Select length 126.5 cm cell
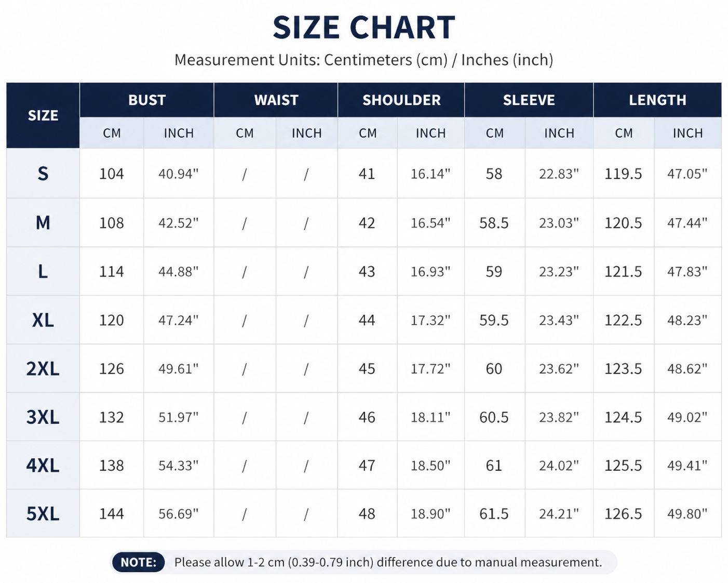 [x=623, y=513]
